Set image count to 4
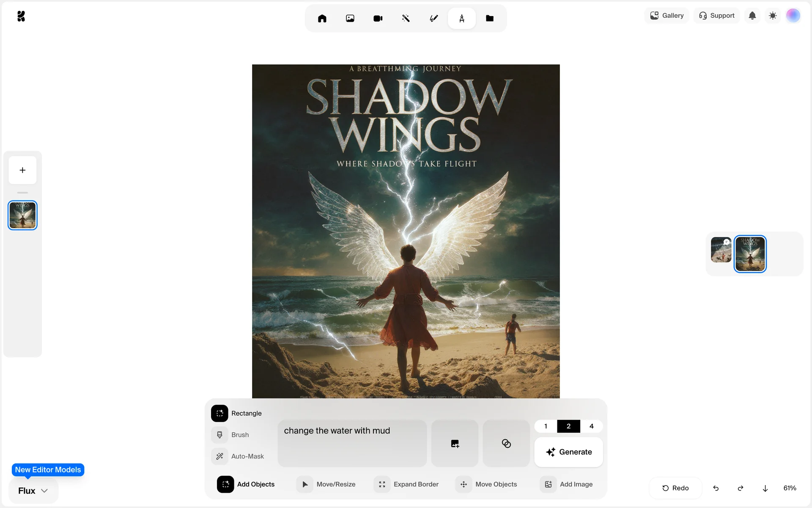 (591, 426)
